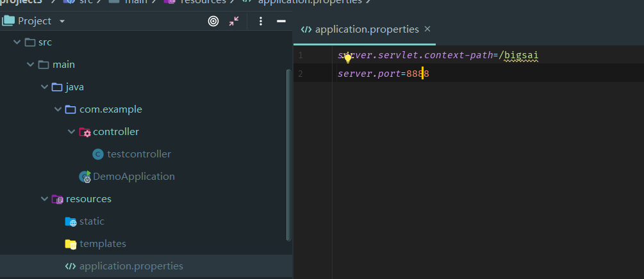This screenshot has width=644, height=279.
Task: Click the server.servlet.context-path property key
Action: point(415,56)
